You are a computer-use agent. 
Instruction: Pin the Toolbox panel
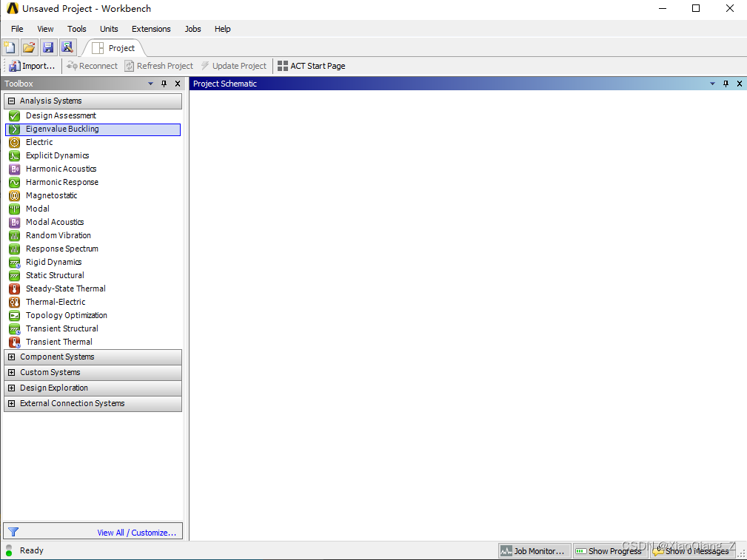(164, 84)
